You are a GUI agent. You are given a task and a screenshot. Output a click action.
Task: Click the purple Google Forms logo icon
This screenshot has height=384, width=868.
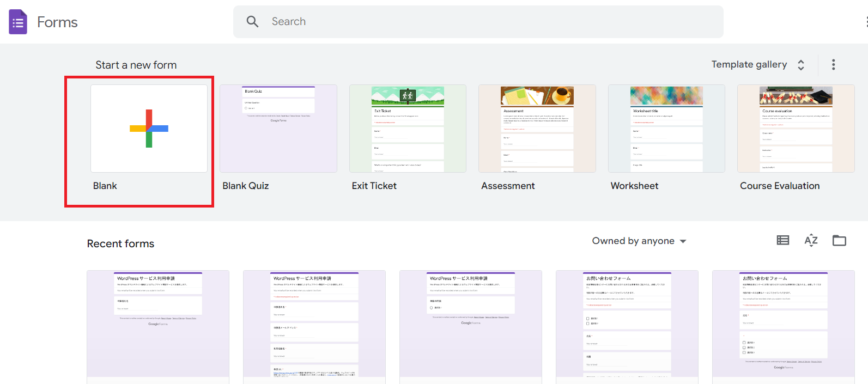coord(18,22)
